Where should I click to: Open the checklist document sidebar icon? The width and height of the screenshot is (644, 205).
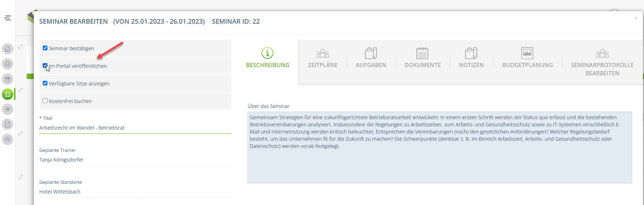[8, 124]
